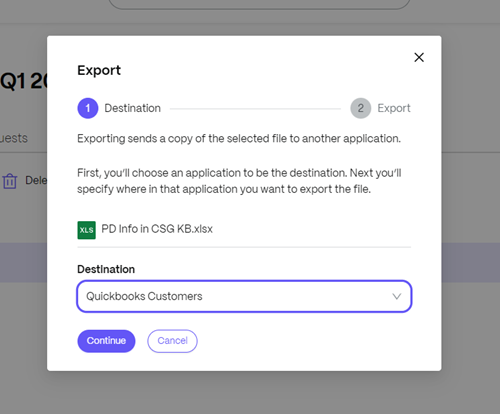Screen dimensions: 500x414
Task: Open the Destination dropdown showing Quickbooks Customers
Action: click(244, 296)
